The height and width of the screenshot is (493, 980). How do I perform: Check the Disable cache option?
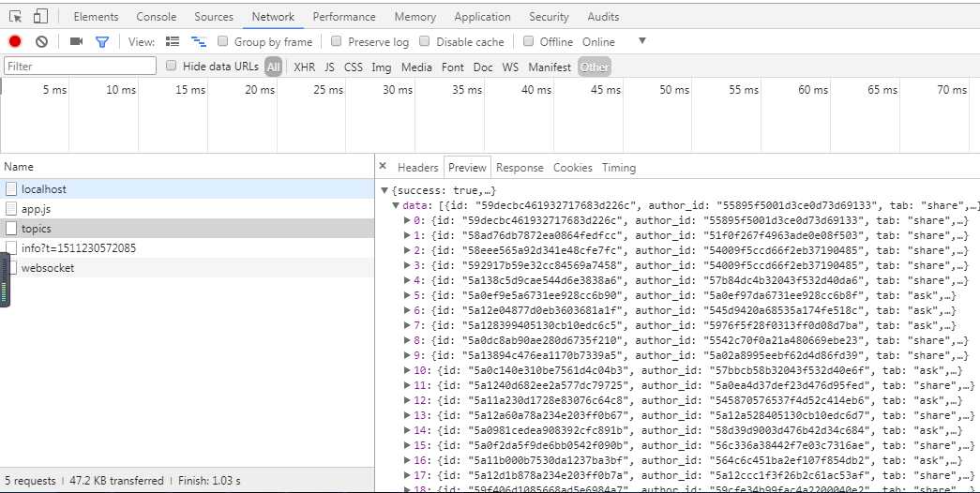click(425, 41)
